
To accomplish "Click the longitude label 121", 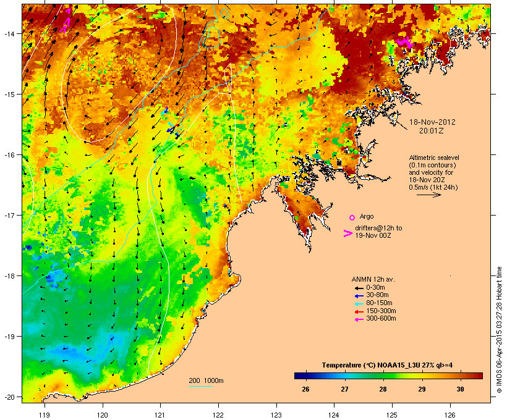I will [160, 415].
